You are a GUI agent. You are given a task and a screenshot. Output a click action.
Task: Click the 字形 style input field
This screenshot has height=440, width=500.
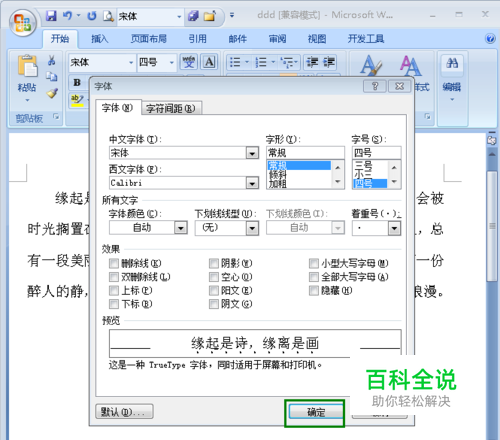pyautogui.click(x=305, y=153)
